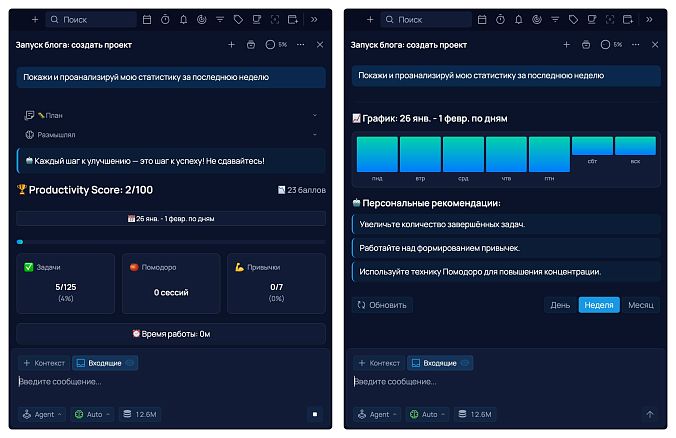Screen dimensions: 676x438
Task: Select the Месяц period option
Action: (640, 305)
